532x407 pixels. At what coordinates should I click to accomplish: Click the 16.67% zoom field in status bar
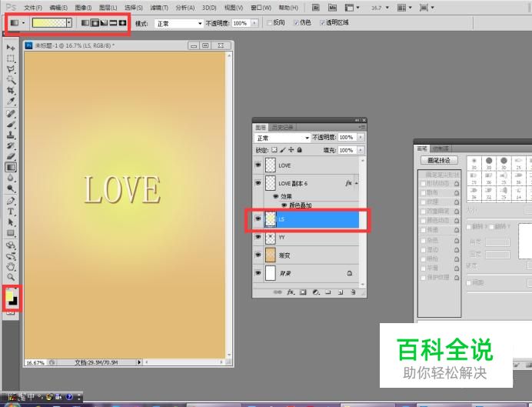35,362
